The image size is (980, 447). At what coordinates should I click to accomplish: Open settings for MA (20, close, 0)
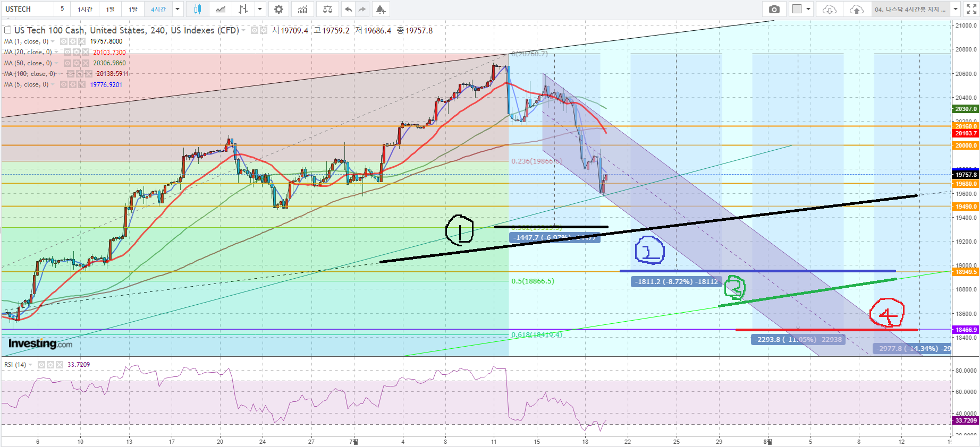[x=77, y=52]
